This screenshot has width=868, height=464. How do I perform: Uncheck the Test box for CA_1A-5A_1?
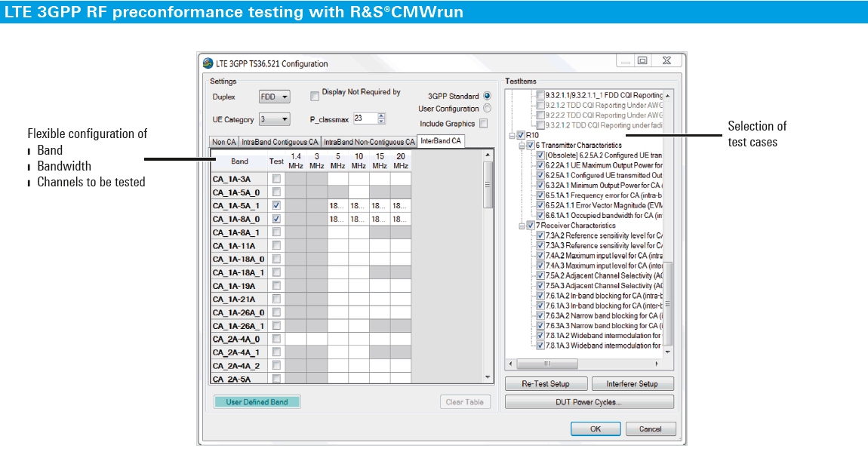276,205
